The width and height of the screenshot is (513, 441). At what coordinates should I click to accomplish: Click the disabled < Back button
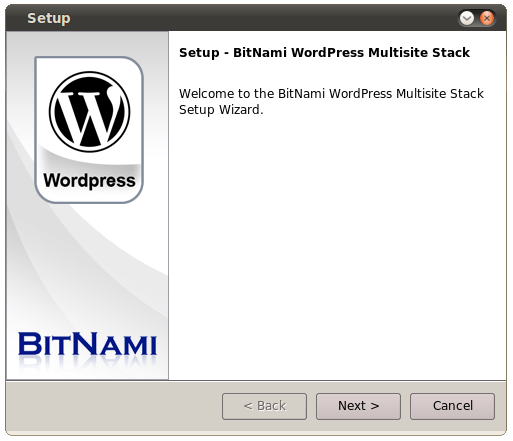coord(264,406)
